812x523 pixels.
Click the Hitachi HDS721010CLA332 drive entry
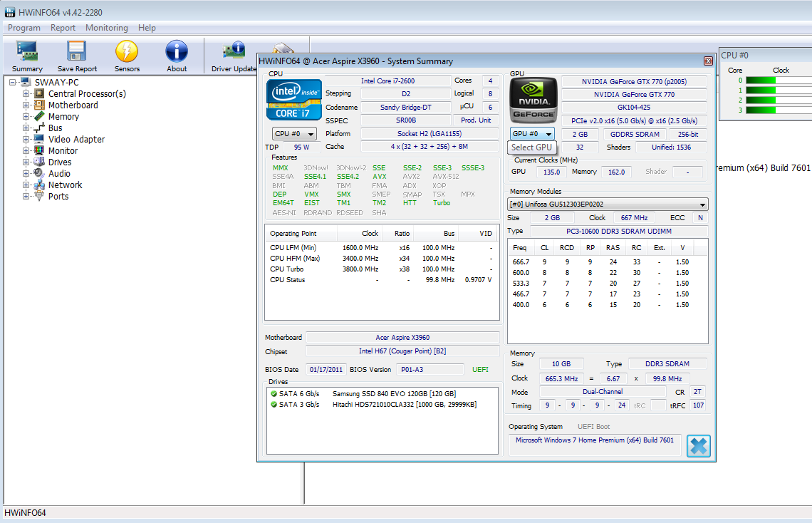pyautogui.click(x=405, y=405)
